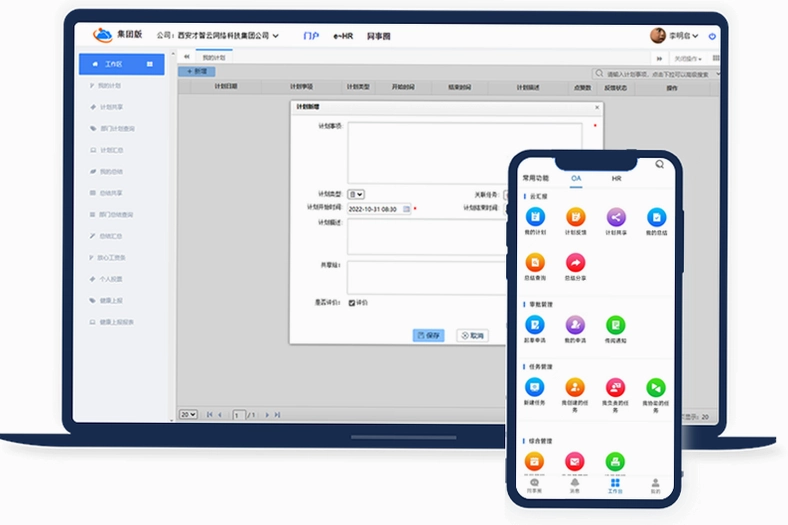Switch to 门户 top navigation tab

pyautogui.click(x=311, y=36)
